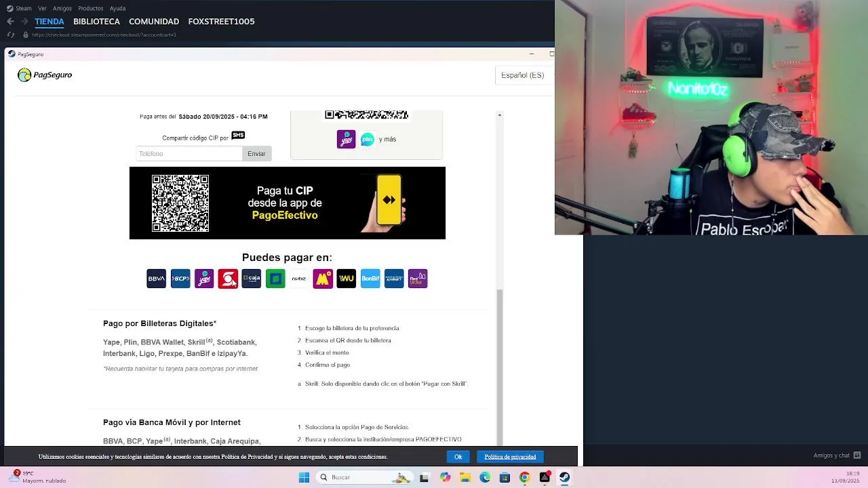Screen dimensions: 868x488
Task: Click the weather widget showing 19°C
Action: click(39, 477)
